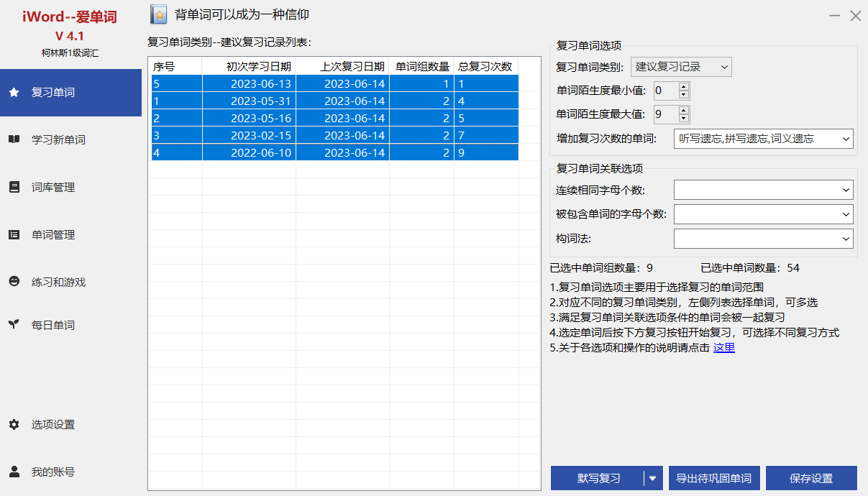This screenshot has height=496, width=868.
Task: Click the smiley icon for 练习和游戏
Action: tap(14, 283)
